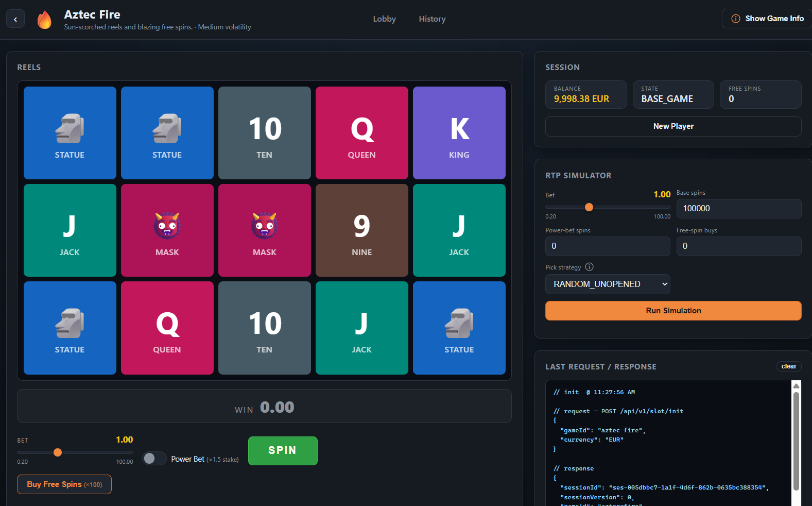
Task: Click the Run Simulation button
Action: [673, 311]
